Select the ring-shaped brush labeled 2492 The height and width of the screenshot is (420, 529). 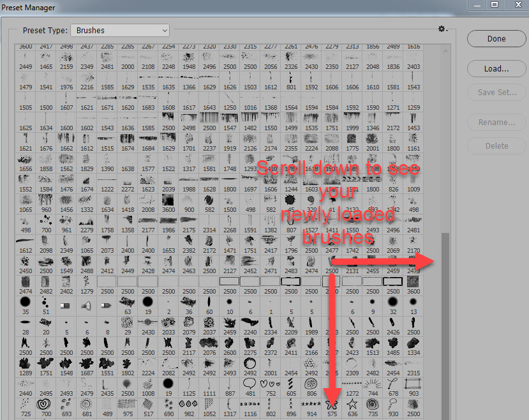[x=250, y=367]
